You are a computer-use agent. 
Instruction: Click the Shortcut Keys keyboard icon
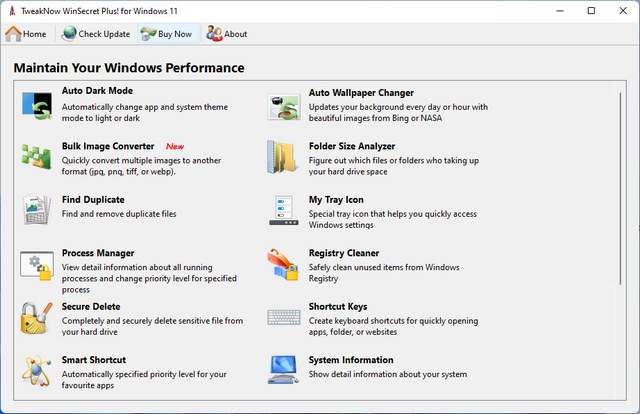point(284,318)
